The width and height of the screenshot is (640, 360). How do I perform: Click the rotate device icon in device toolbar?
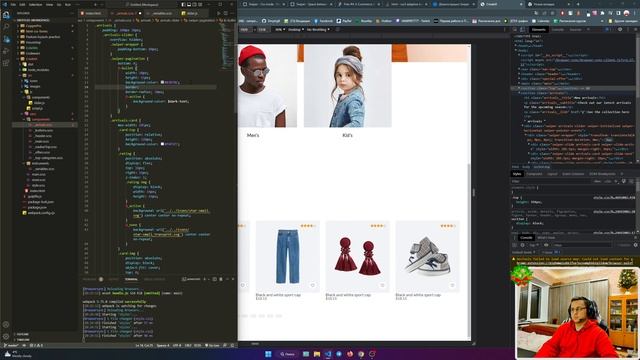337,29
